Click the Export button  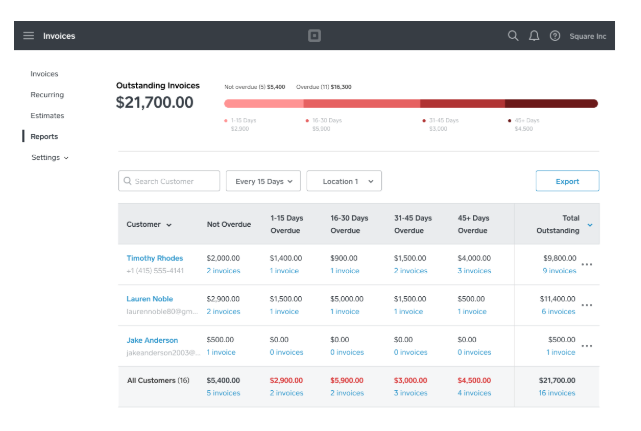point(567,181)
